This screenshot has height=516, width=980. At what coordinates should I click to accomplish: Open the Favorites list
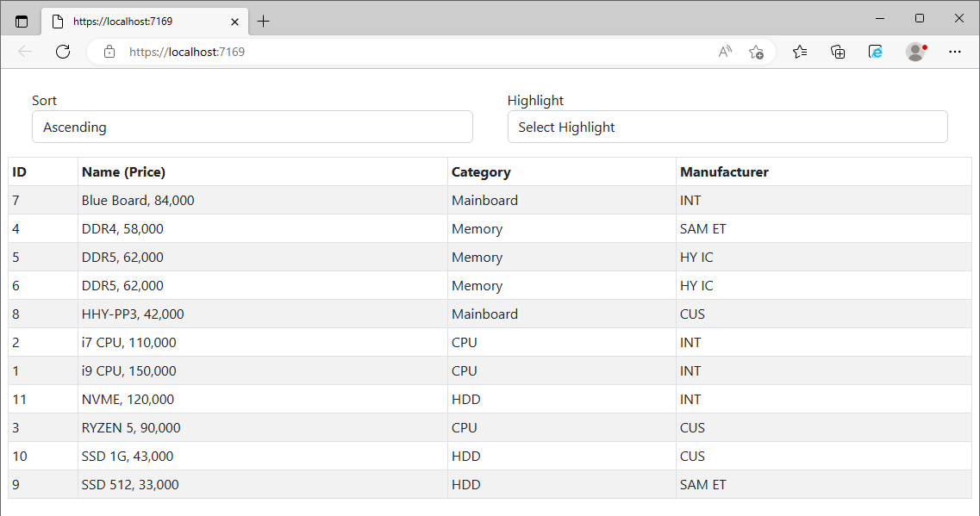(800, 52)
